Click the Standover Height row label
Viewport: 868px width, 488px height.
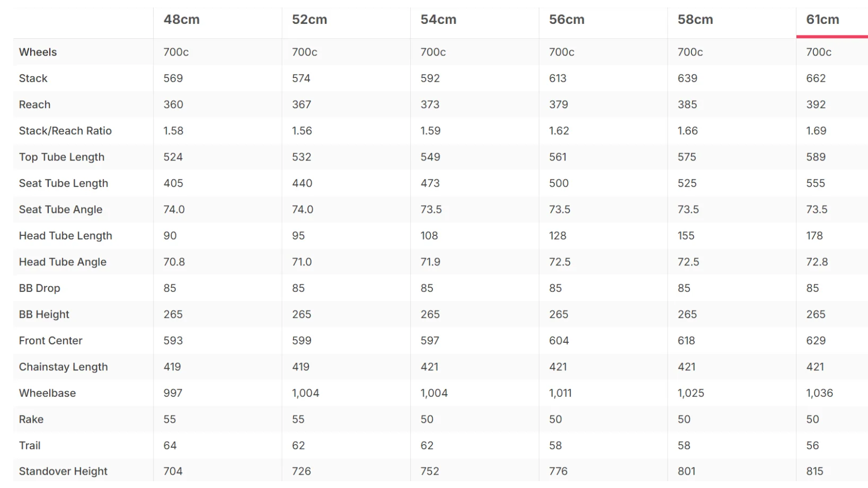tap(63, 472)
